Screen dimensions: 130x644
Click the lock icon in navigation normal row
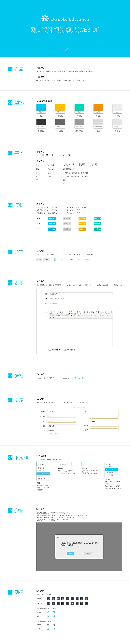[86, 599]
